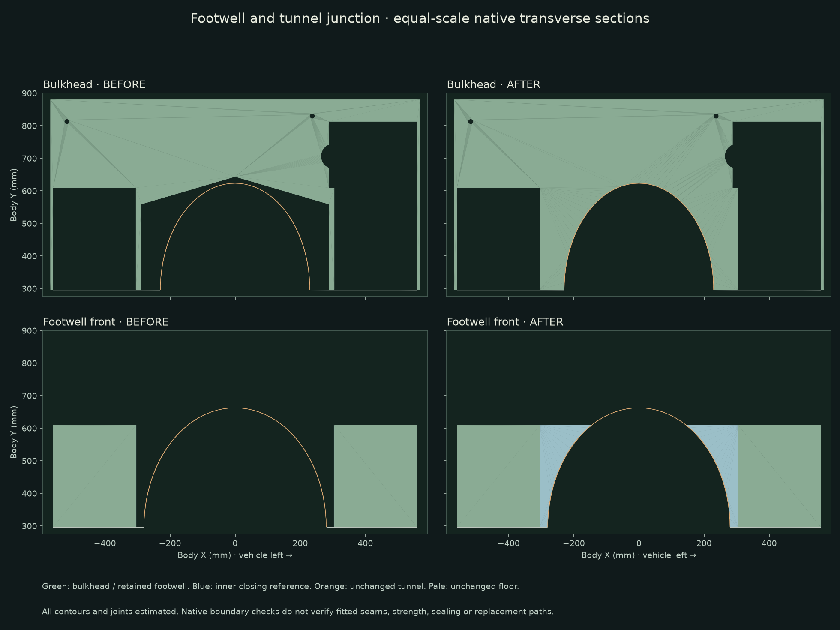Viewport: 840px width, 630px height.
Task: Click the upper-right dark dot in Bulkhead AFTER
Action: 716,116
